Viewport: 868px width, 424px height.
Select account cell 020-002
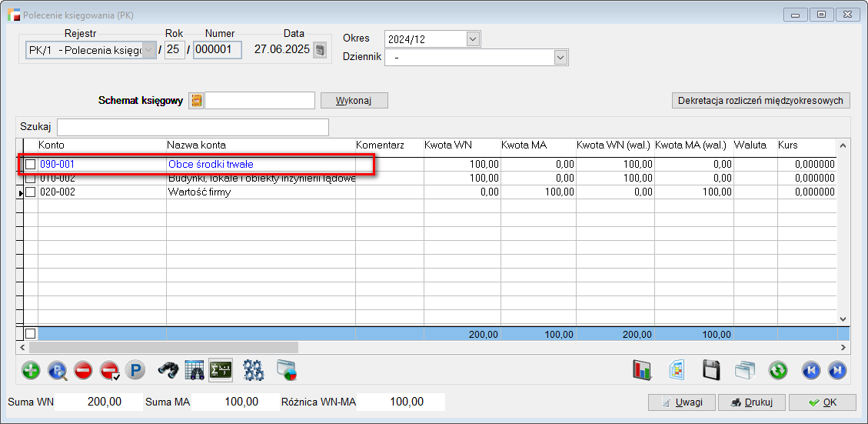coord(101,192)
